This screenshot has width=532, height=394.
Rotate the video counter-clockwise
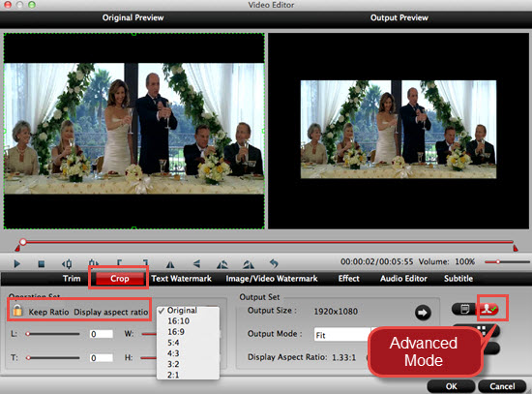(x=222, y=264)
